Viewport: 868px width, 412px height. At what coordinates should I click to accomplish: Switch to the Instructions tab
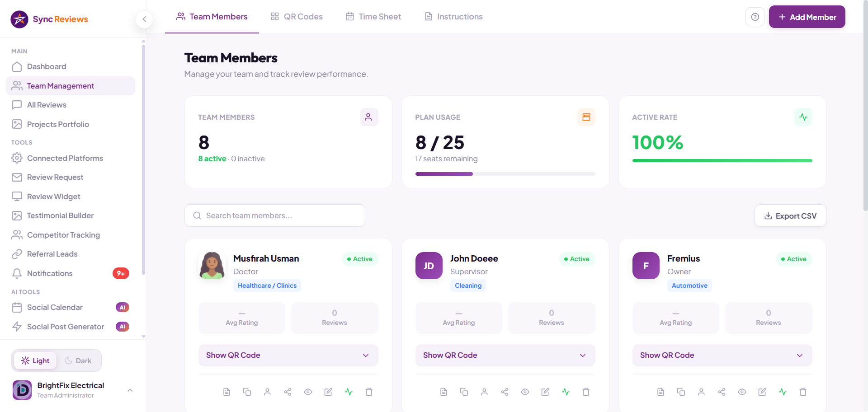pos(453,17)
